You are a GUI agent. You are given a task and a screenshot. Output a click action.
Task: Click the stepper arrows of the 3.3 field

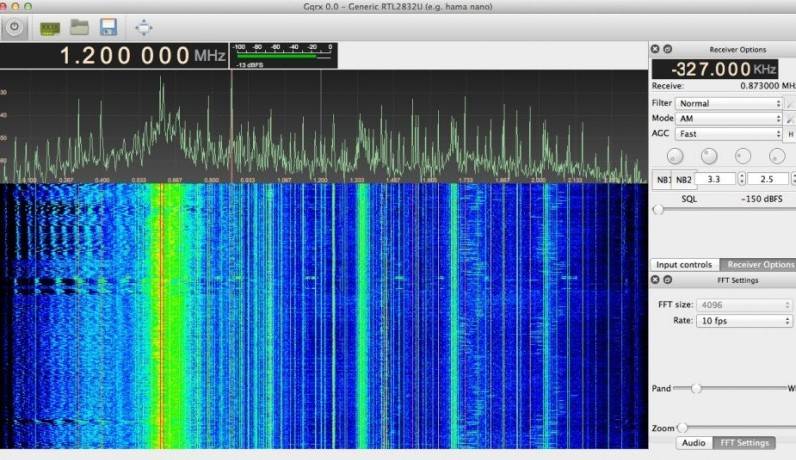741,179
